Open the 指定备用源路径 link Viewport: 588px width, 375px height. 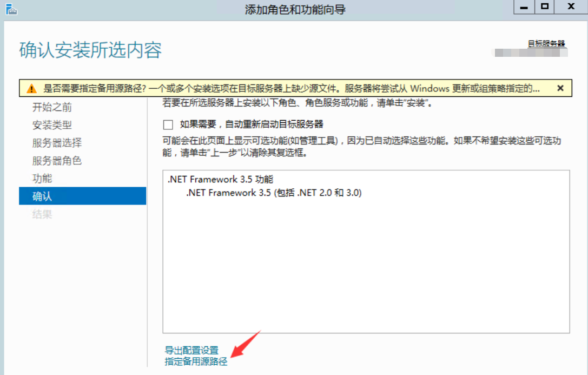pos(196,361)
